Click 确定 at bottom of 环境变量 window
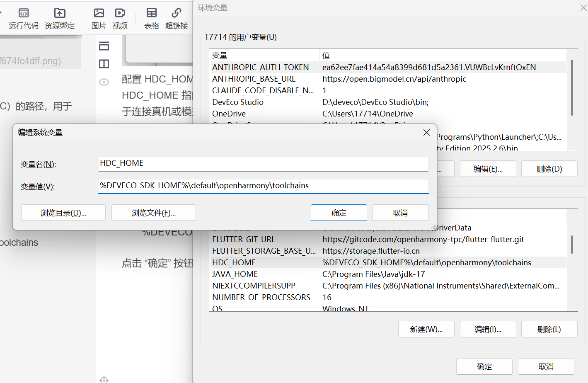588x383 pixels. [484, 366]
